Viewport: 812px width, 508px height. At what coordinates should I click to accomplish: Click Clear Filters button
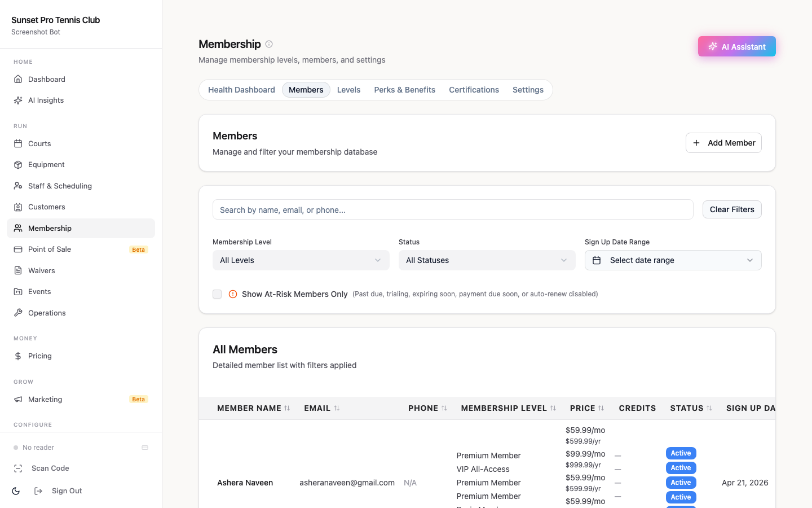732,209
